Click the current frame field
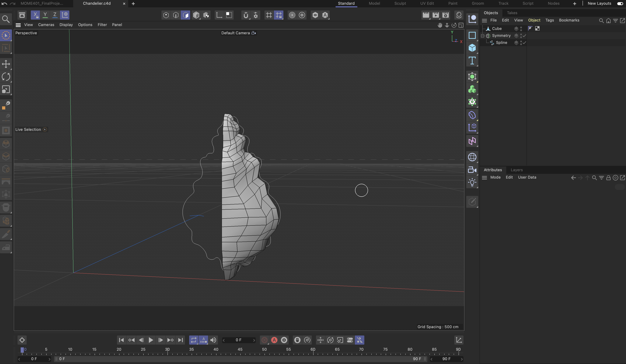 coord(239,340)
